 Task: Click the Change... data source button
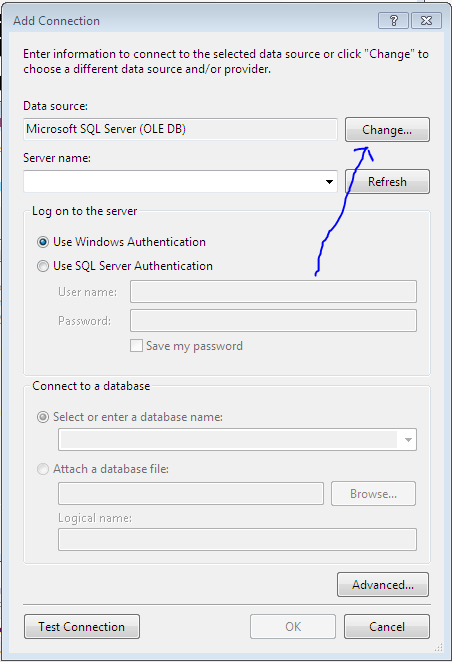pyautogui.click(x=387, y=130)
